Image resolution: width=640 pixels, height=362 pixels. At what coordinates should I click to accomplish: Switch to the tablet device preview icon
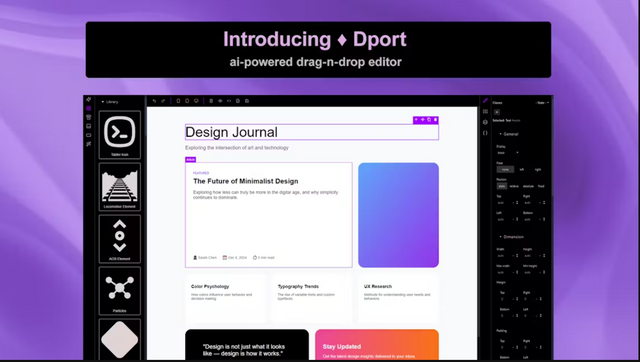187,101
